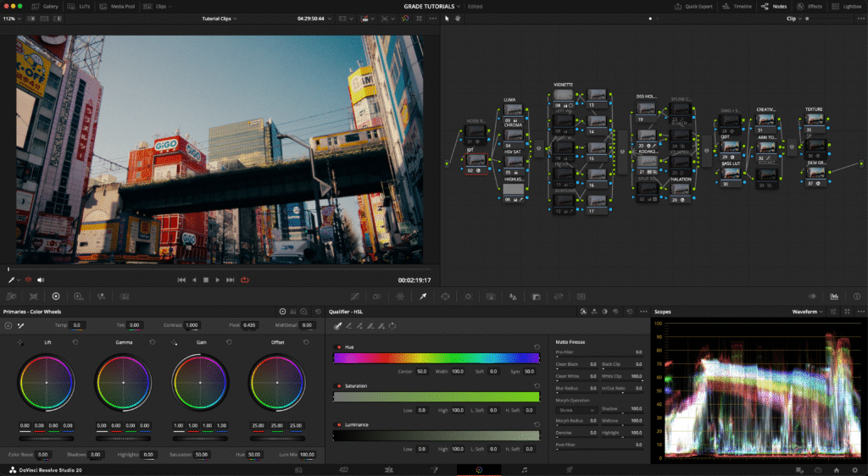Toggle the Nodes panel

pyautogui.click(x=775, y=6)
